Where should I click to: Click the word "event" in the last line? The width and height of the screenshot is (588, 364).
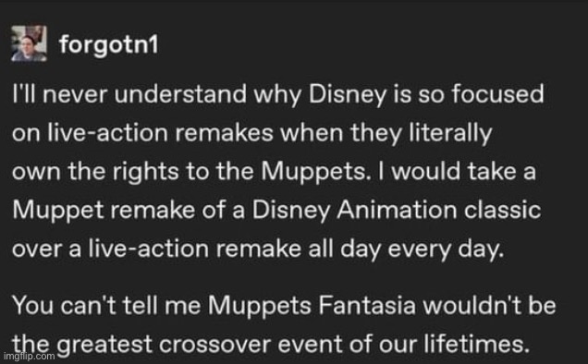tap(306, 344)
